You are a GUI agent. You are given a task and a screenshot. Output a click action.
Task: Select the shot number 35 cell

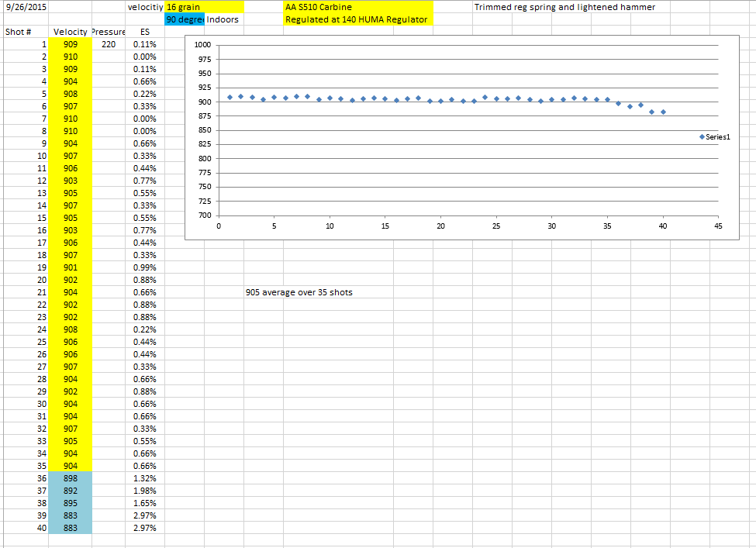click(x=26, y=466)
